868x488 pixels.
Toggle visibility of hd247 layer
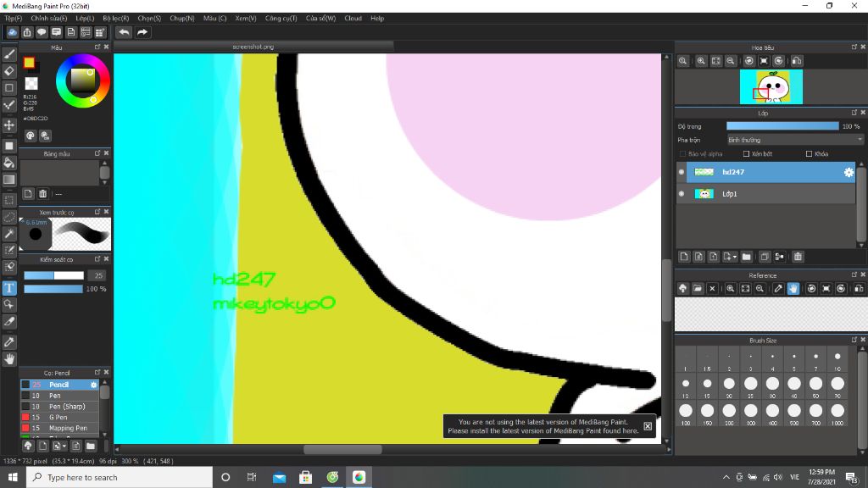(682, 172)
